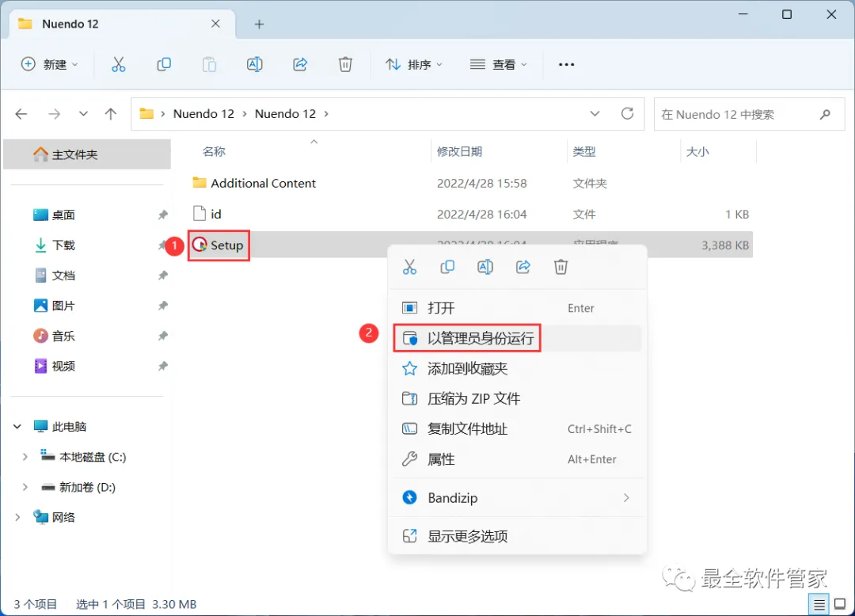
Task: Collapse the 此电脑 tree node
Action: click(x=17, y=426)
